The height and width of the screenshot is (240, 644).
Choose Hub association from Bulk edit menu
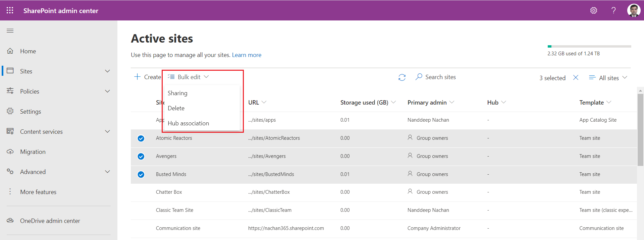(188, 123)
